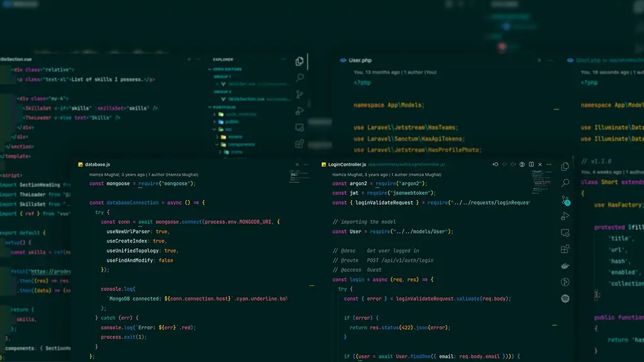
Task: Click the git blame author line in database.js
Action: [x=143, y=174]
